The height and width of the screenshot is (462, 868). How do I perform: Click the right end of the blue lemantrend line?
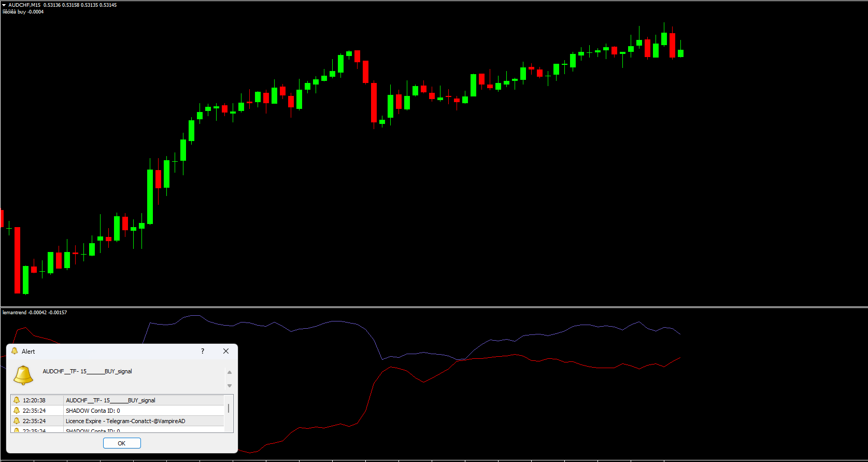pos(679,334)
